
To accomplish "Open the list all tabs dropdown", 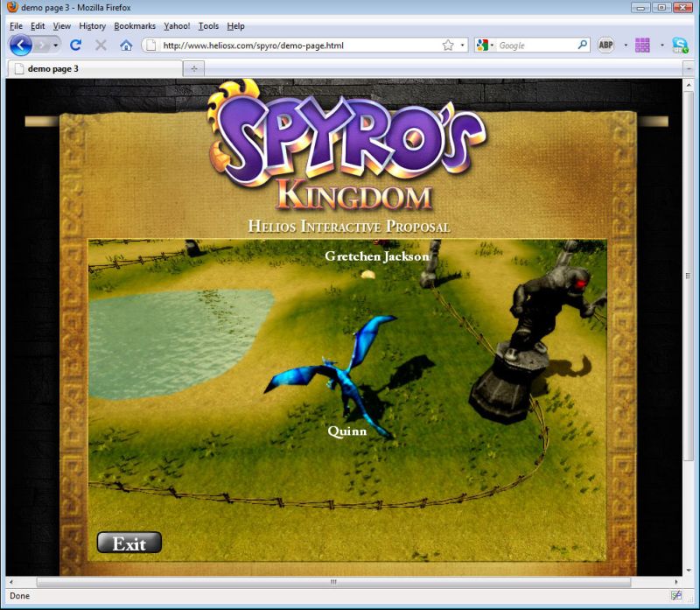I will [x=689, y=69].
